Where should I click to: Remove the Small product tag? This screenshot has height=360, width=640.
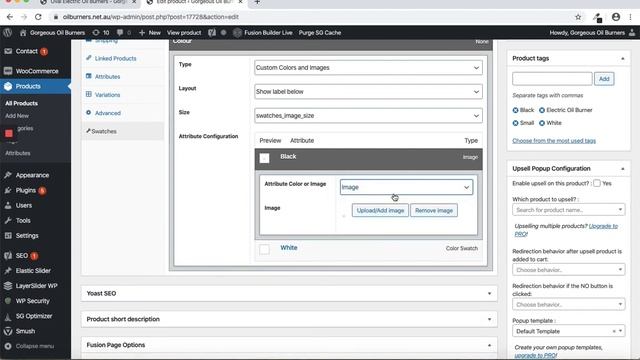coord(515,123)
